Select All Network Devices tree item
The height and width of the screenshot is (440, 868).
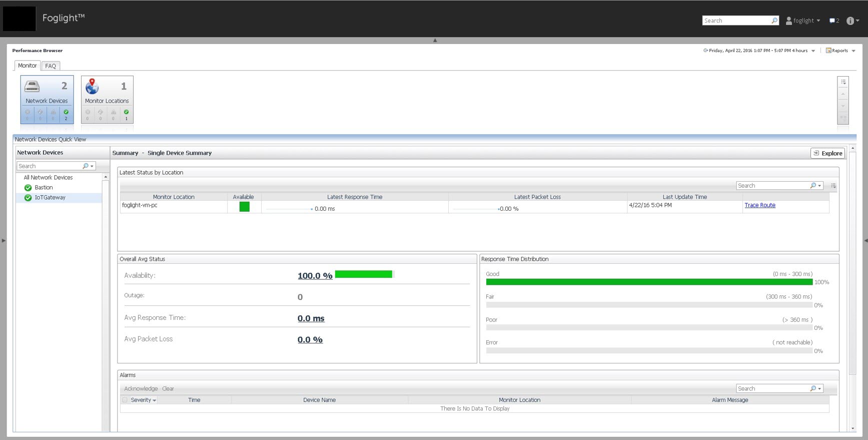point(48,178)
